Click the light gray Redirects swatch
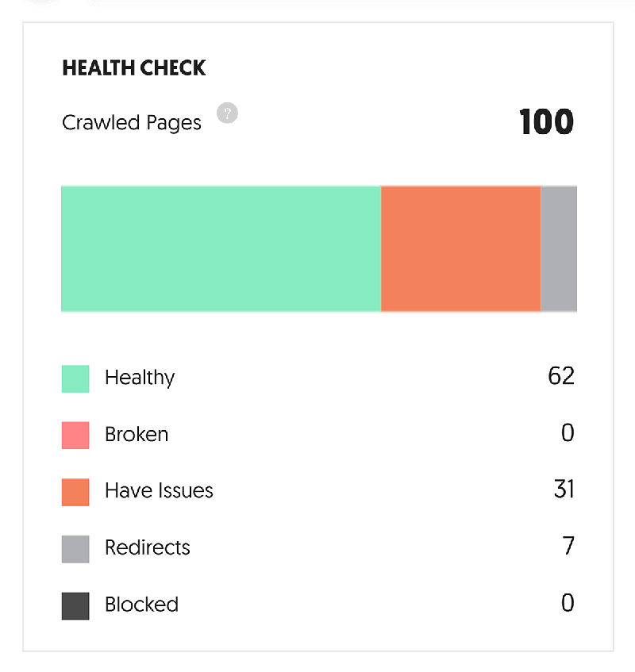 point(75,549)
